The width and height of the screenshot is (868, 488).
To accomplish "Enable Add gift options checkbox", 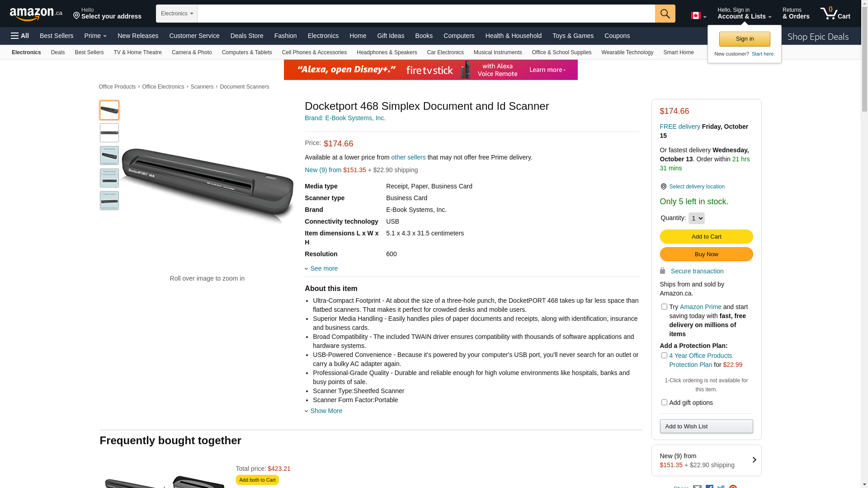I will tap(664, 403).
